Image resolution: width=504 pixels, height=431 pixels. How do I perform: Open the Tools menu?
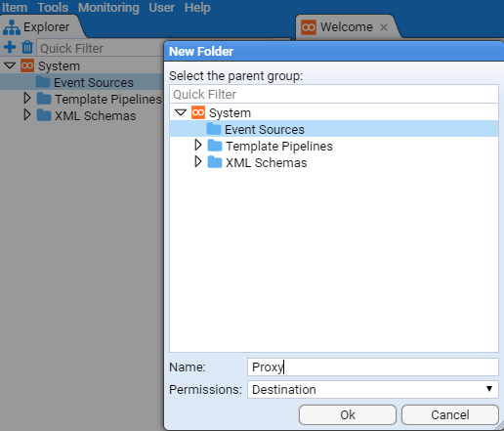pos(53,7)
